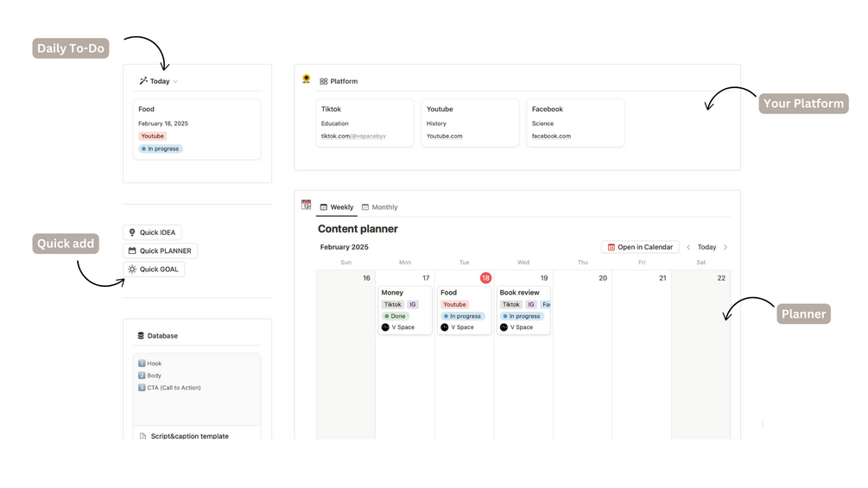
Task: Click the Database stack icon
Action: [x=141, y=336]
